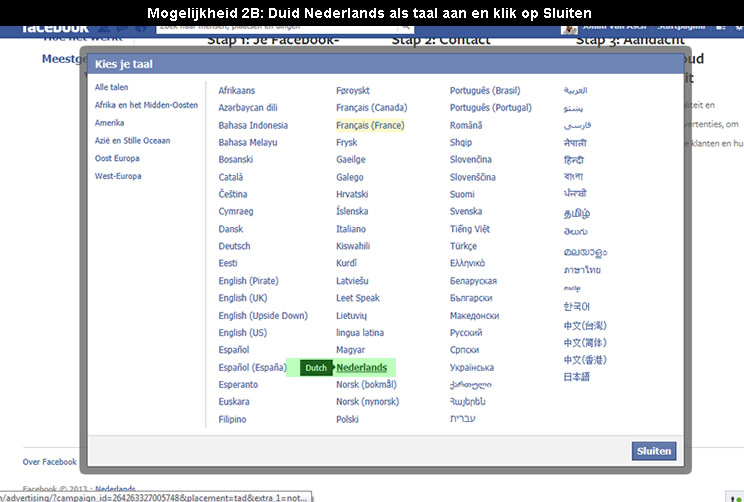Choose 日本語 language

point(577,377)
